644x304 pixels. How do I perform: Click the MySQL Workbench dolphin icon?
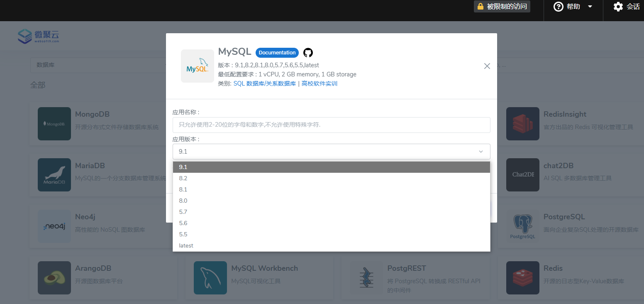[x=210, y=278]
